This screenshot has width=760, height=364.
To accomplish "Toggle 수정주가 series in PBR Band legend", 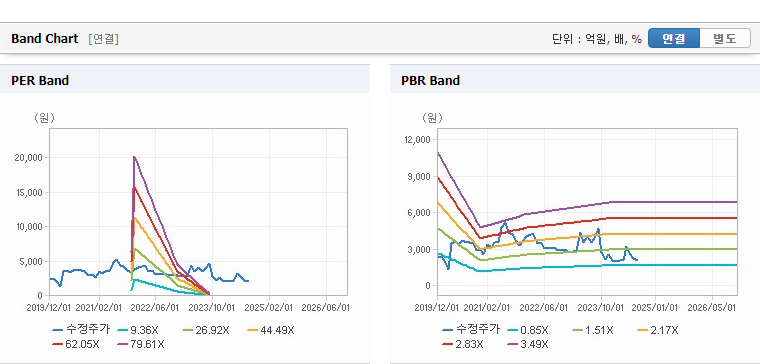I will coord(471,330).
